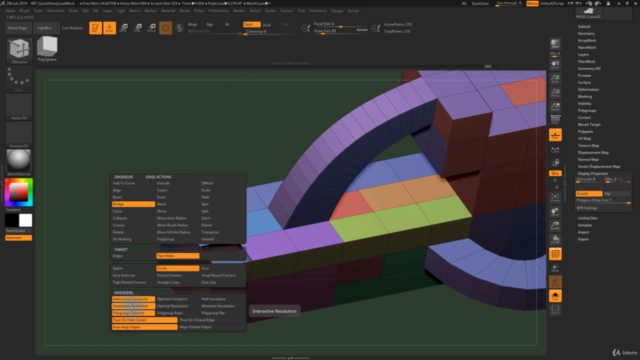Click the Actual size icon on right shelf
Image resolution: width=640 pixels, height=360 pixels.
point(555,93)
